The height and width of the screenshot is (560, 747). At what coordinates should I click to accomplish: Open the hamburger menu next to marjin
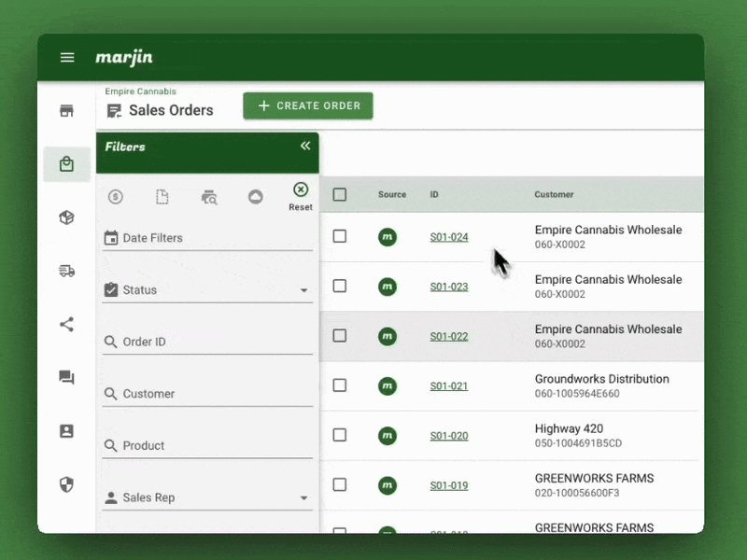[x=66, y=57]
